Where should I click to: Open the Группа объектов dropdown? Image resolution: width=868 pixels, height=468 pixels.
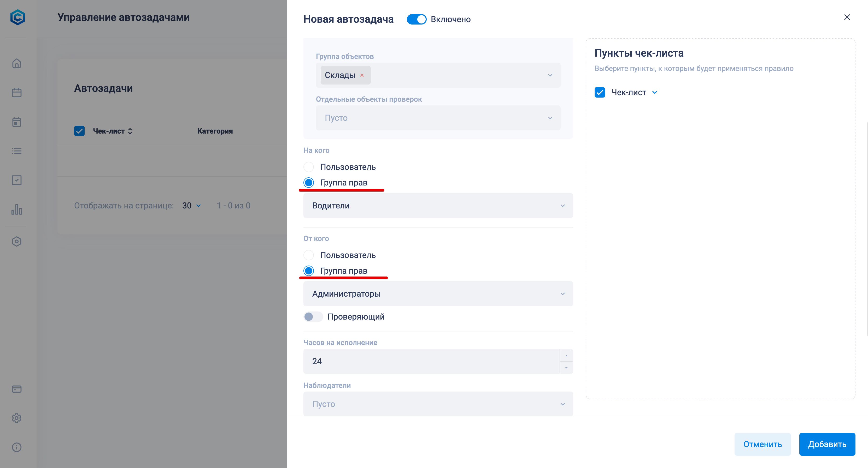tap(438, 75)
